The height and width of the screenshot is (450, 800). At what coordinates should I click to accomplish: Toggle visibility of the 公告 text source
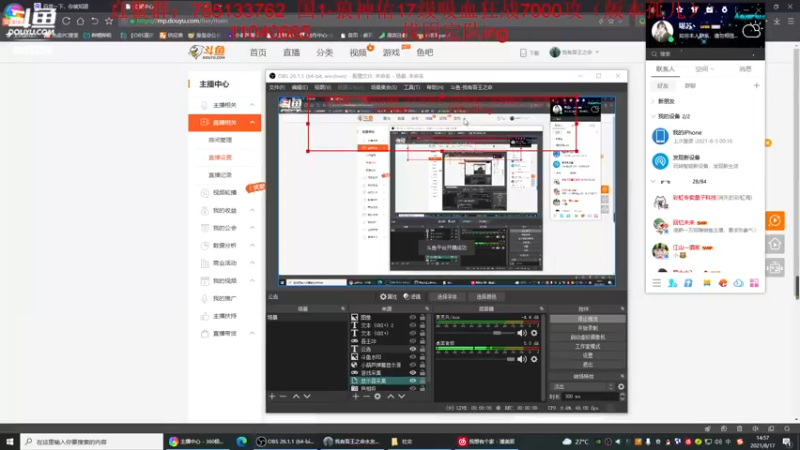[412, 349]
